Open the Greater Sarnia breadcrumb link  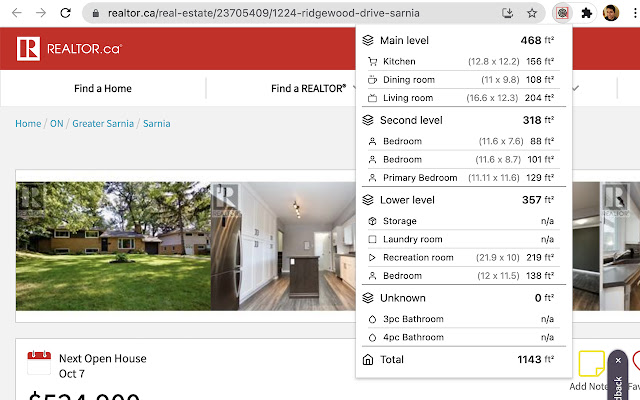point(103,123)
